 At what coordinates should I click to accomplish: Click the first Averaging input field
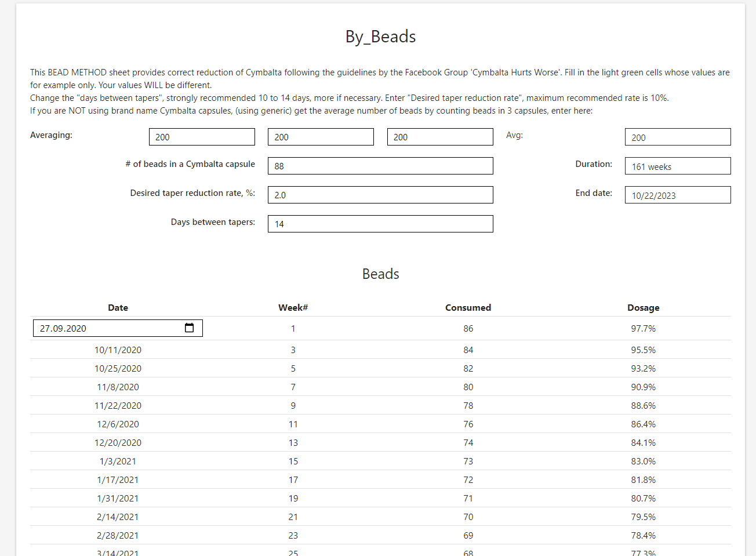click(x=202, y=136)
